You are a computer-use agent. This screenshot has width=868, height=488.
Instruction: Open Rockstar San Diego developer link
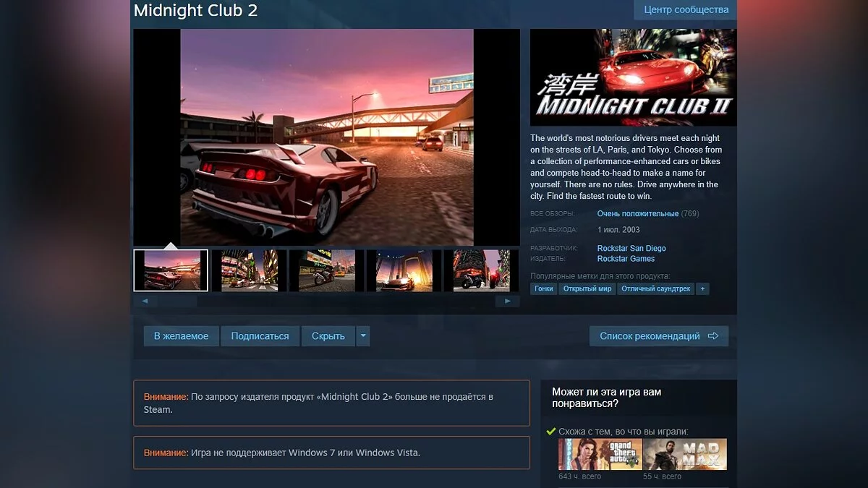tap(631, 248)
